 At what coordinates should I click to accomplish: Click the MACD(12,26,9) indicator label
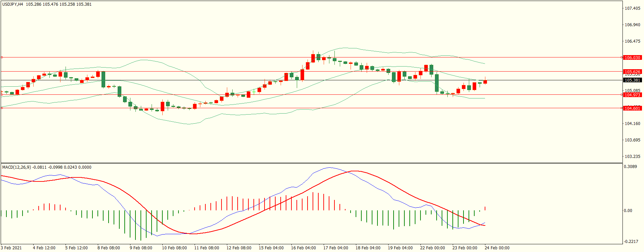point(16,167)
